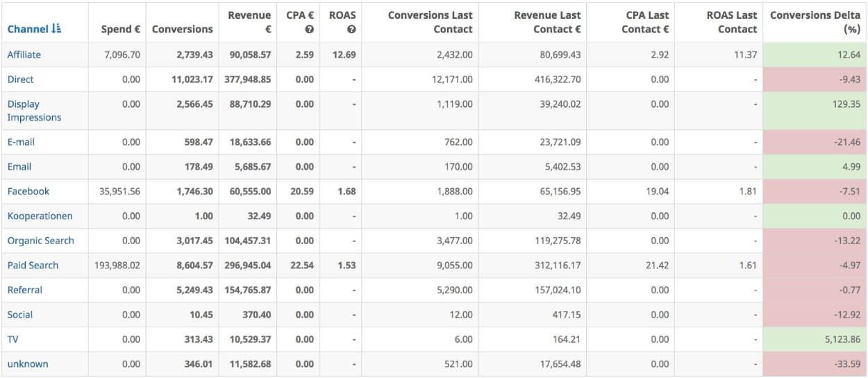Click the Conversions column header
868x378 pixels.
click(182, 29)
